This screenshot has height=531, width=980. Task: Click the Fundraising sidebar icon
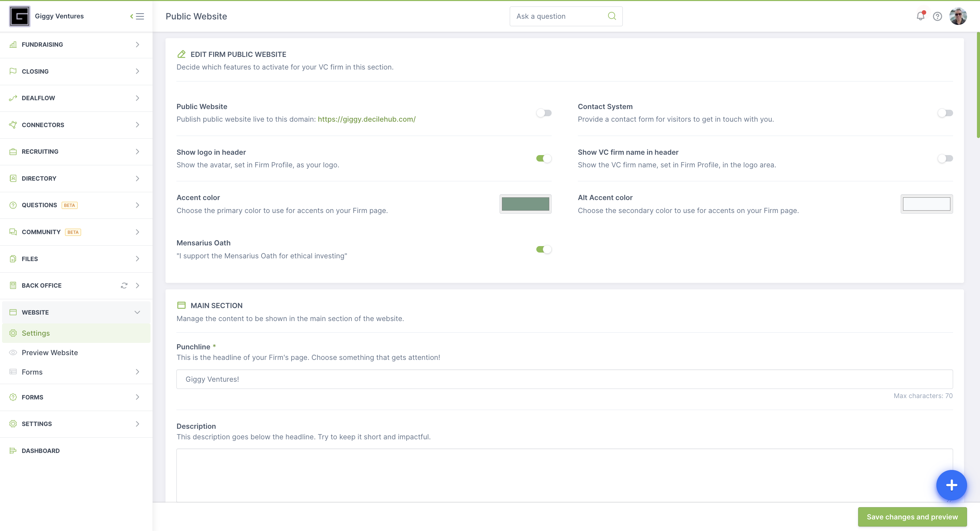pyautogui.click(x=13, y=44)
